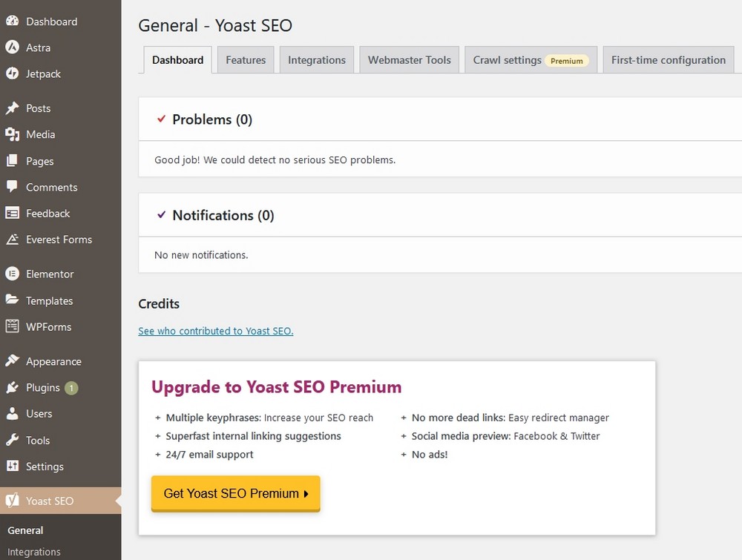Switch to the Features tab
The height and width of the screenshot is (560, 742).
pyautogui.click(x=246, y=59)
